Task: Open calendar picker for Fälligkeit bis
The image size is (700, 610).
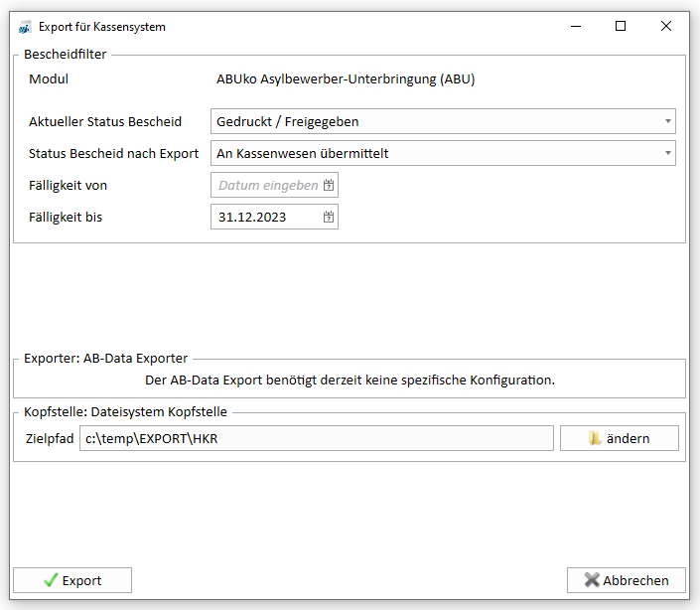Action: [x=329, y=217]
